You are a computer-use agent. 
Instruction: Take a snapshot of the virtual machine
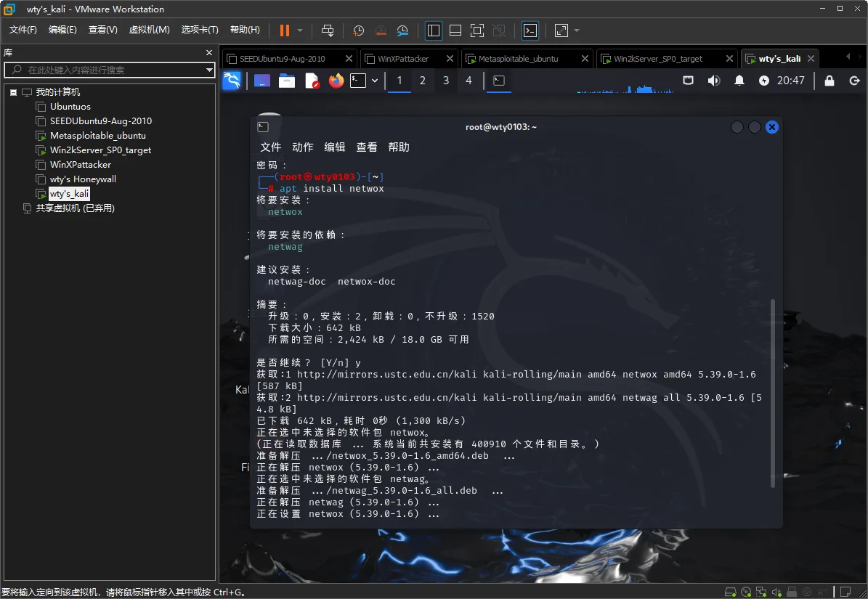359,30
